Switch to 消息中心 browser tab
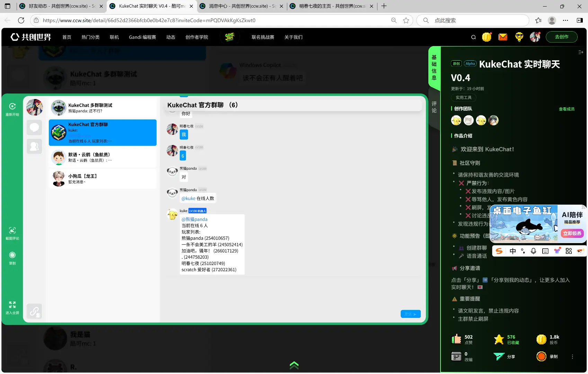 pos(242,6)
